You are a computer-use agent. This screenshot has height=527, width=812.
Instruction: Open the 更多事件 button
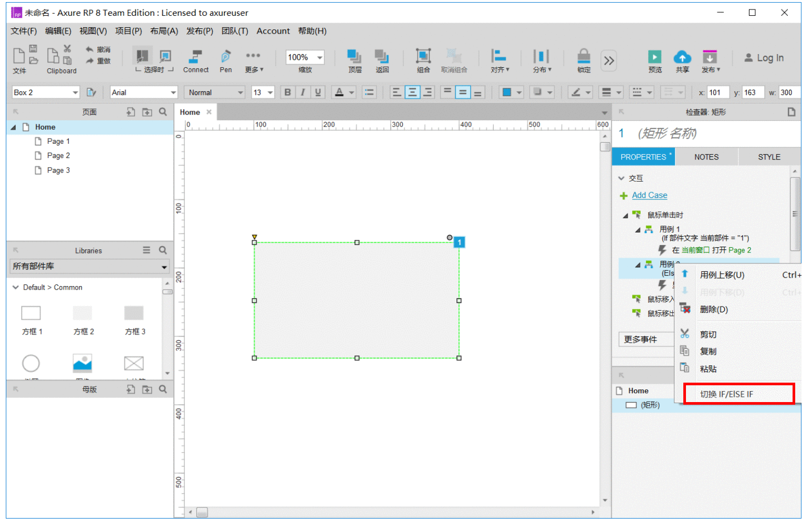646,340
